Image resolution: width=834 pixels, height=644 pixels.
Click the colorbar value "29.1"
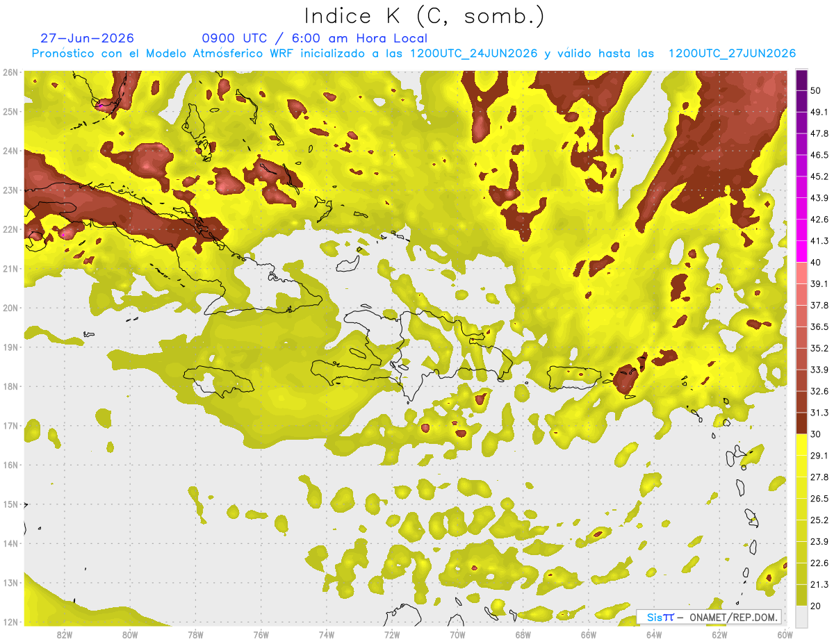819,456
